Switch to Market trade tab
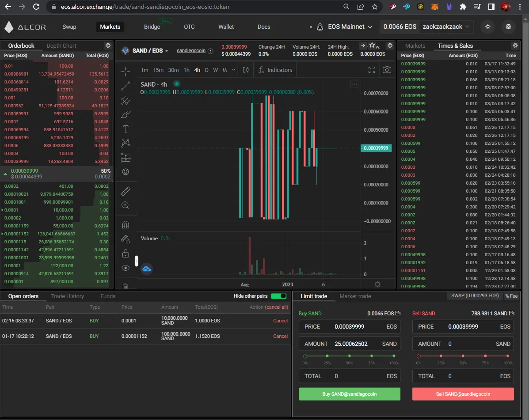Screen dimensions: 529x420 355,296
